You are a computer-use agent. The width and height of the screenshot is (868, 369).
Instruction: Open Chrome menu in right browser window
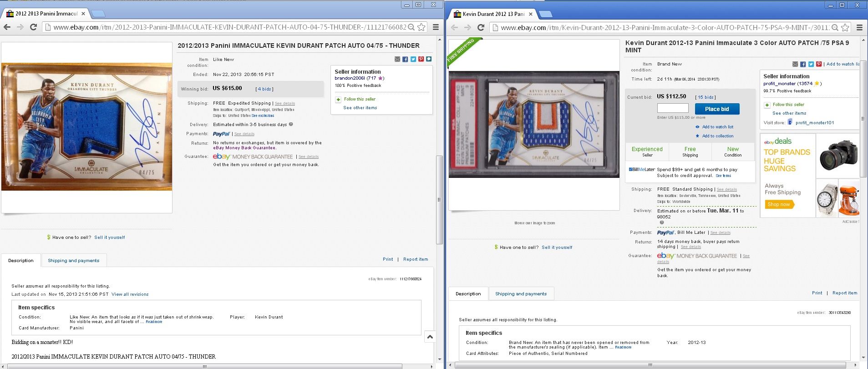(859, 28)
